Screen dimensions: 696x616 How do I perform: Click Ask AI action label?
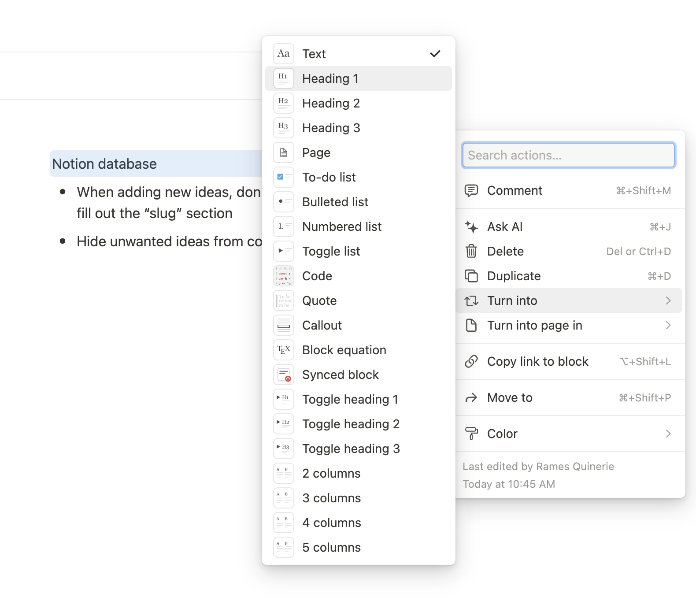[x=505, y=227]
